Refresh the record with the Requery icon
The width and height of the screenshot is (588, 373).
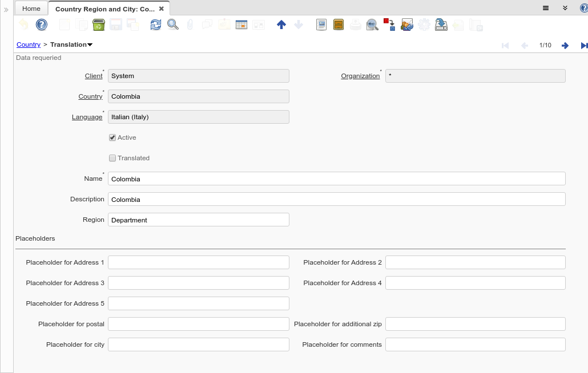[156, 25]
